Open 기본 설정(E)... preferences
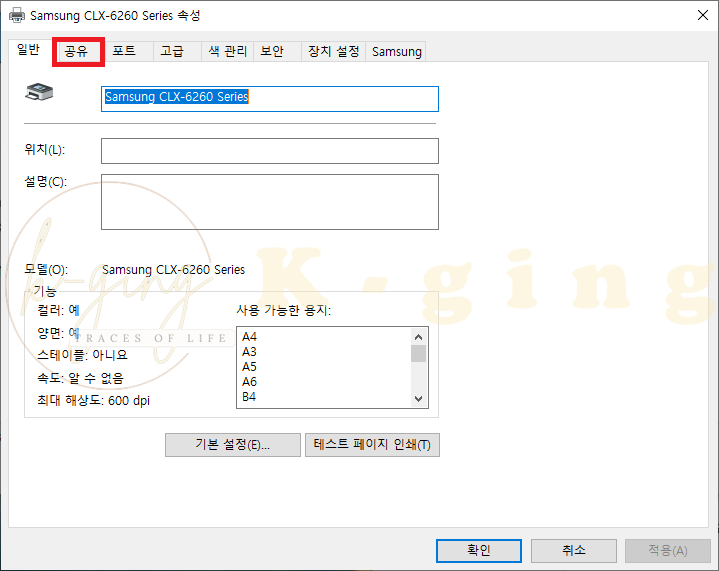Viewport: 719px width, 571px height. 232,445
